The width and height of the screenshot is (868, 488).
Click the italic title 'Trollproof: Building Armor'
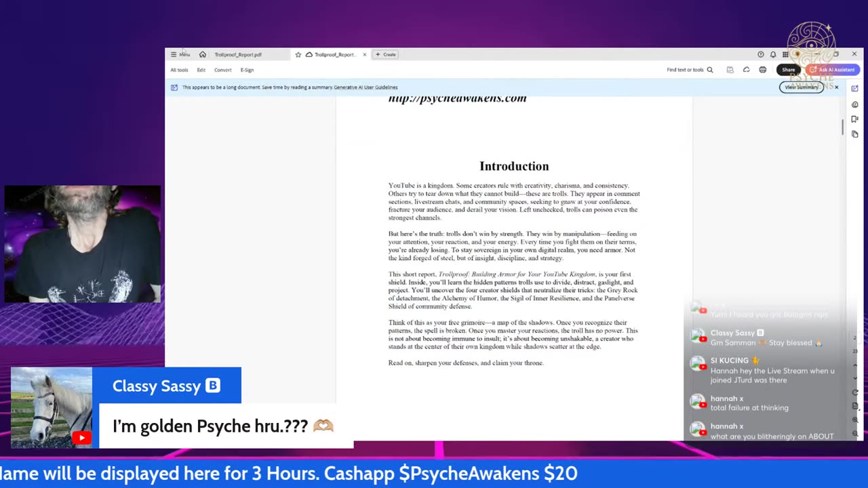coord(517,274)
